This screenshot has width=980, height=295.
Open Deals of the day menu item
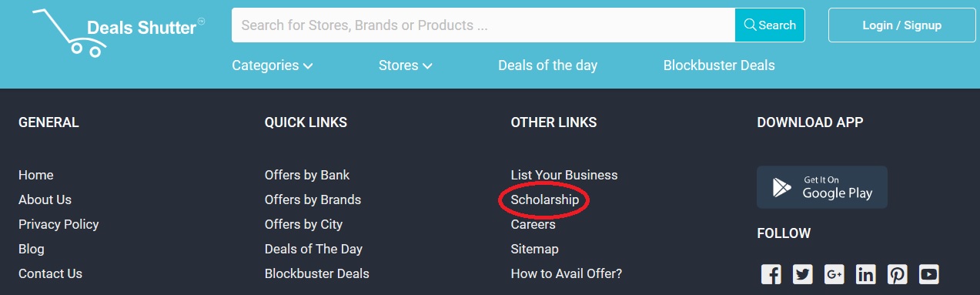coord(547,65)
